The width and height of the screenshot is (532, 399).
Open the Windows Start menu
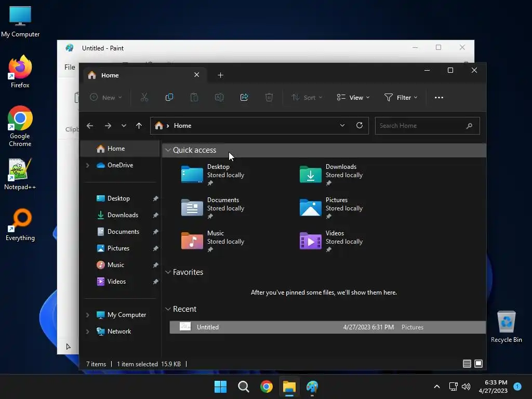tap(220, 387)
